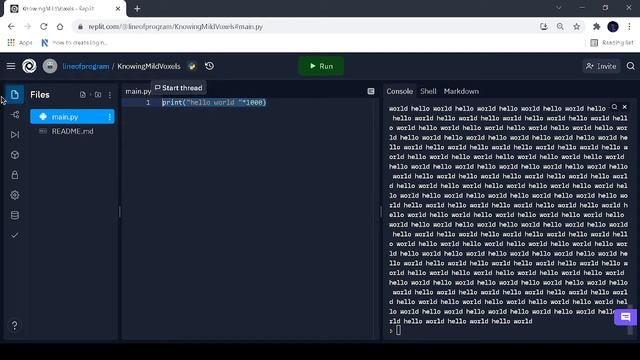Click Start thread comment button
The image size is (640, 360).
coord(178,88)
